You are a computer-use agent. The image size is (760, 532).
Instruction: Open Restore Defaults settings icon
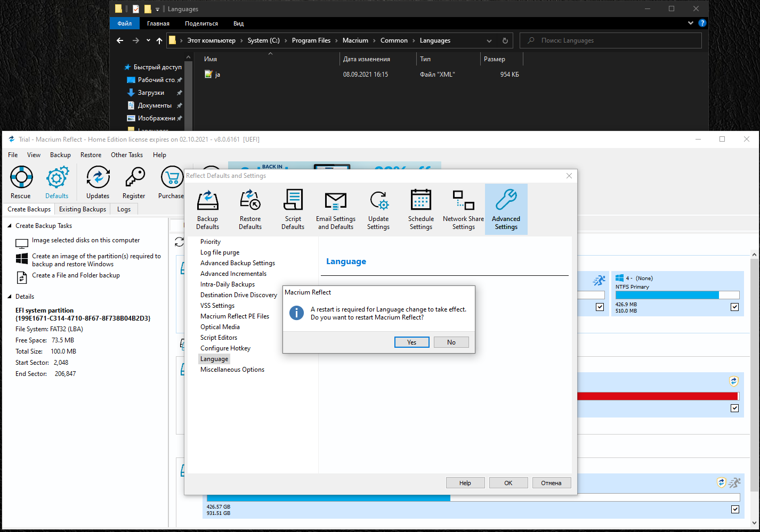(x=250, y=201)
